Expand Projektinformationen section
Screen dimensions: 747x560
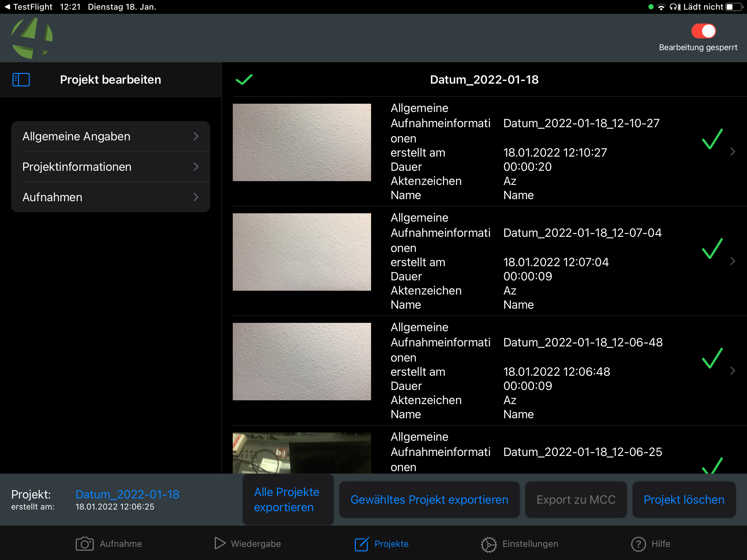(x=111, y=167)
